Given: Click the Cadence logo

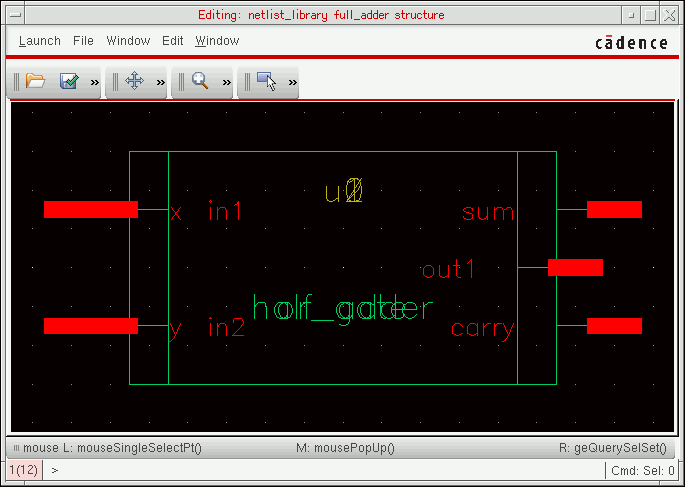Looking at the screenshot, I should pos(631,42).
